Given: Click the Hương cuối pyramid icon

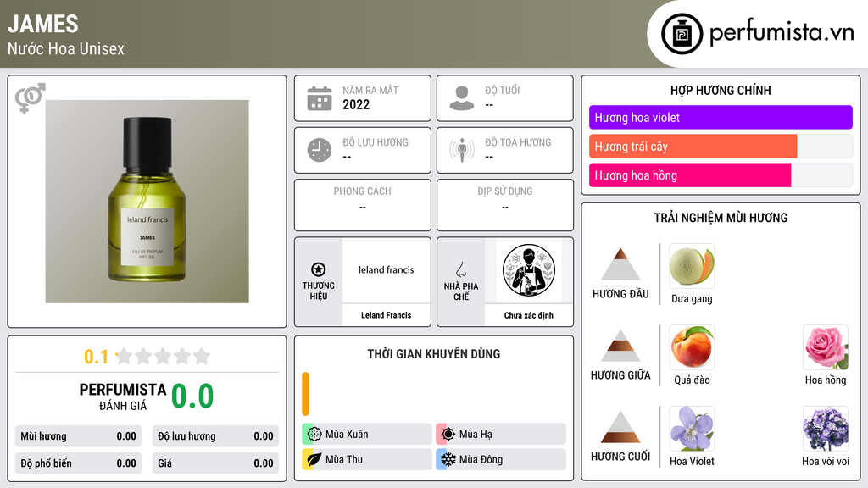Looking at the screenshot, I should coord(620,427).
